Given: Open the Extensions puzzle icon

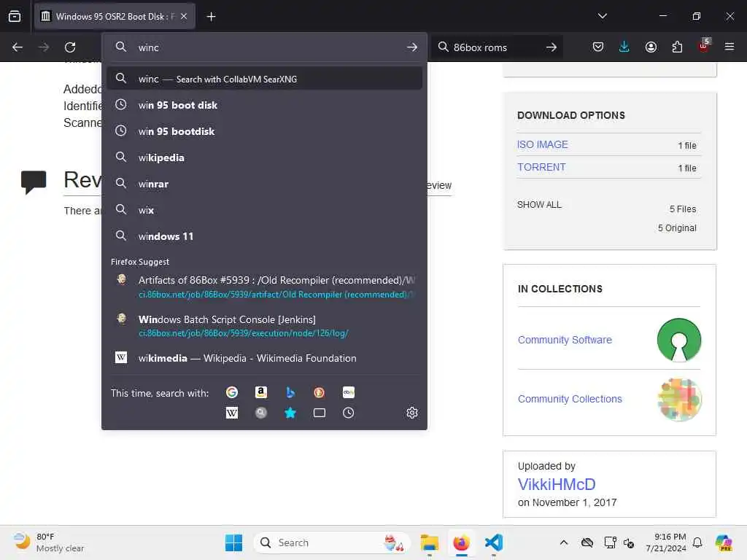Looking at the screenshot, I should [x=677, y=47].
